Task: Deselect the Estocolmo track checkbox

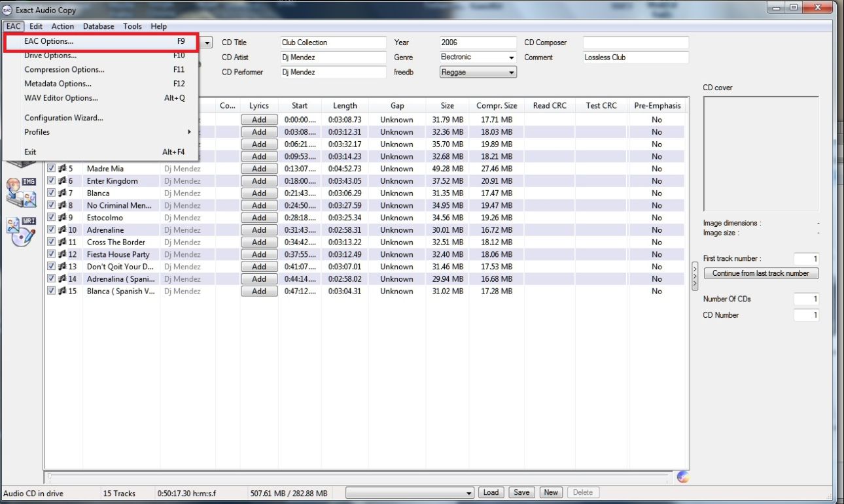Action: (x=52, y=218)
